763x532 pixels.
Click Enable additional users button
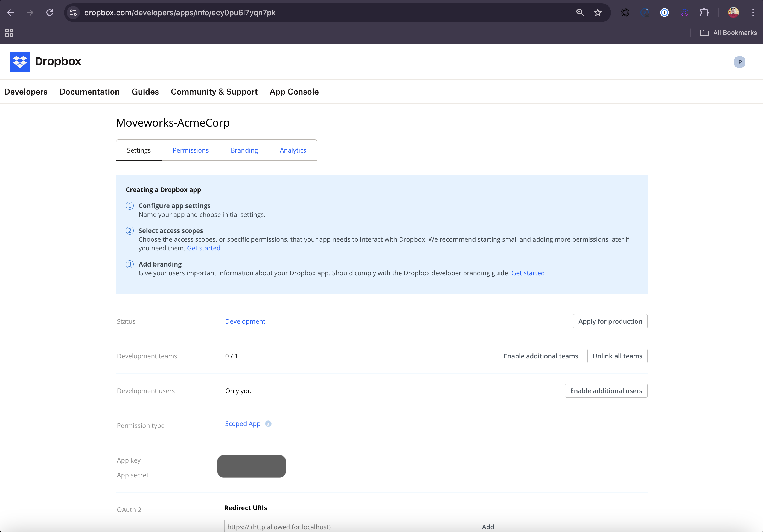click(x=606, y=391)
